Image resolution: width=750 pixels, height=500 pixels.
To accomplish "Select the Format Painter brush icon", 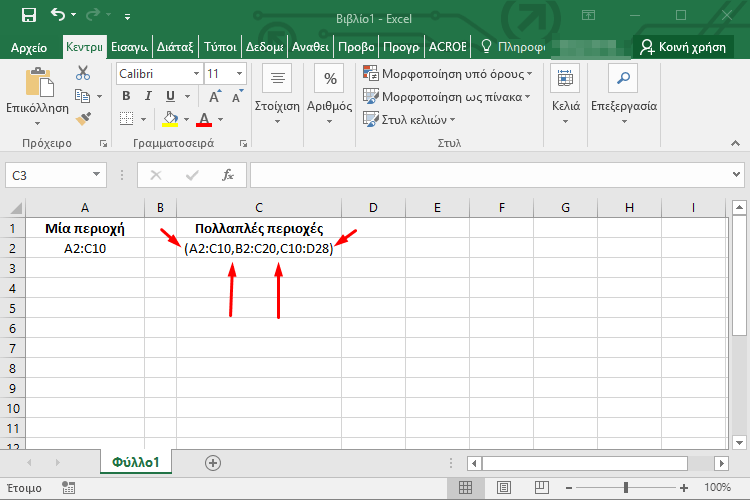I will click(x=83, y=118).
